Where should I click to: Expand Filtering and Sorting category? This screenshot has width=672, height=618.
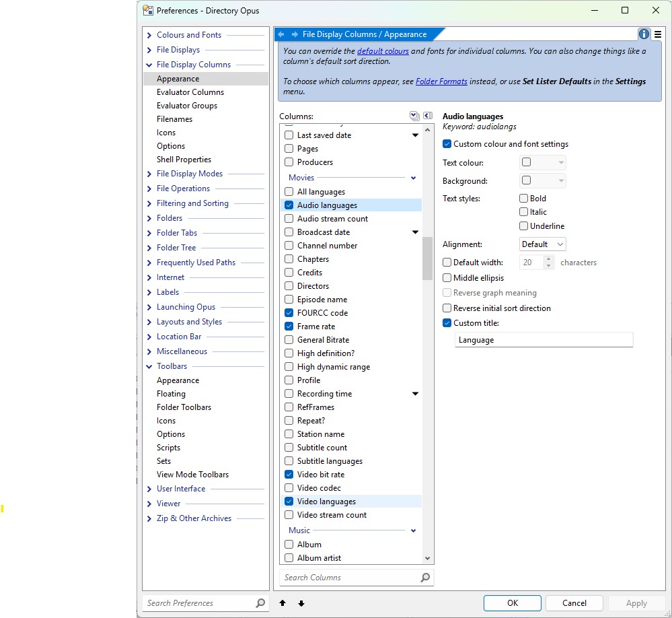point(149,204)
